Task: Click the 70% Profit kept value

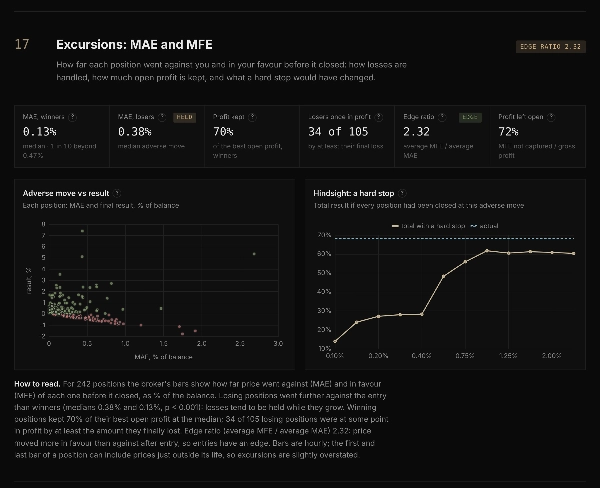Action: pos(223,132)
